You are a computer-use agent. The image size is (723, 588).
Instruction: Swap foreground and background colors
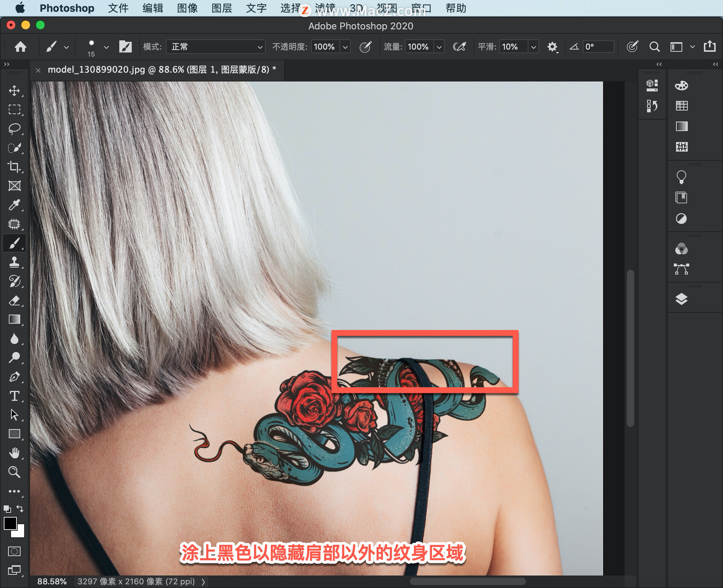point(20,509)
